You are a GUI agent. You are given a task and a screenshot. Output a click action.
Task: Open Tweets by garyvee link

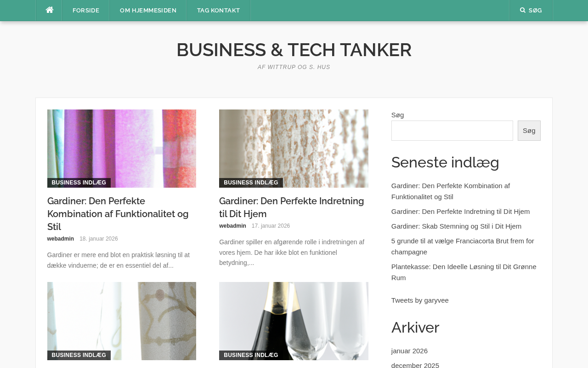coord(420,300)
